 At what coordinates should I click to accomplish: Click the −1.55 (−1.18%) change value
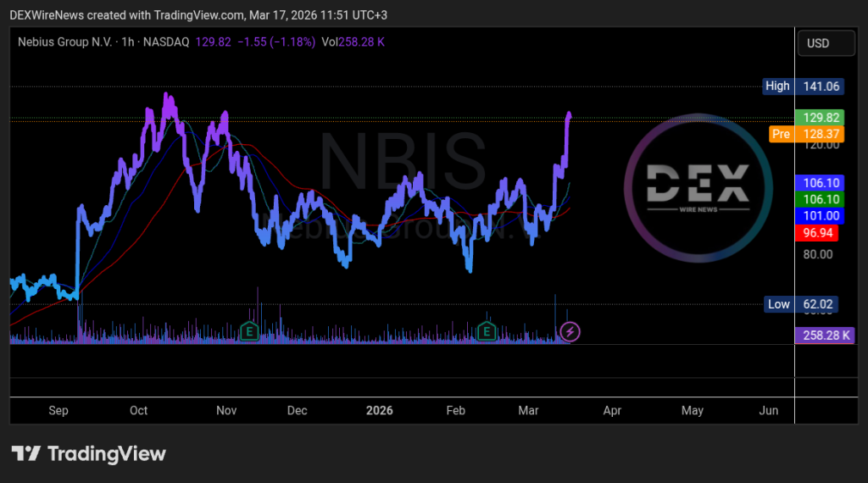(x=276, y=42)
